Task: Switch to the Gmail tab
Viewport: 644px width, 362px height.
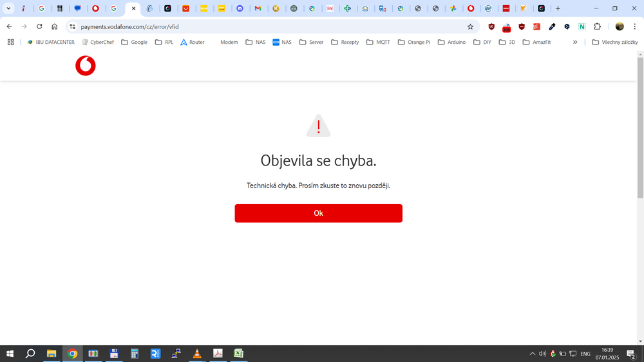Action: [258, 8]
